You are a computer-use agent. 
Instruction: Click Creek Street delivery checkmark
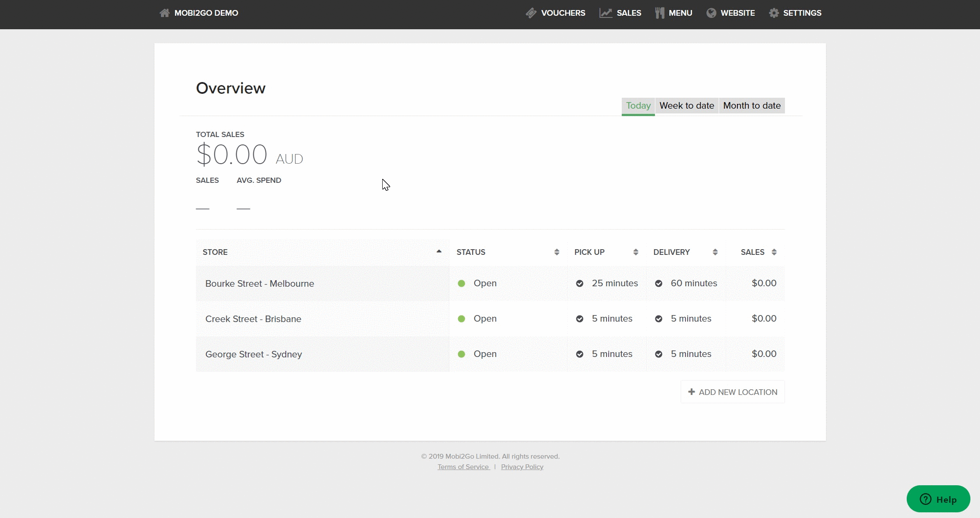658,319
